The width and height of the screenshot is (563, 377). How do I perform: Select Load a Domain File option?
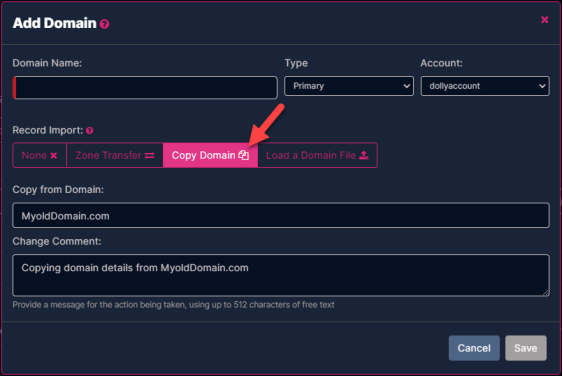click(x=317, y=155)
